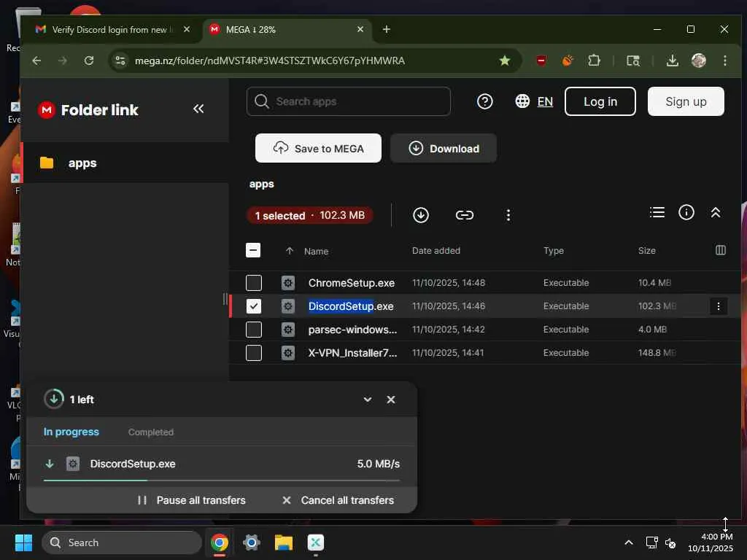Uncheck the DiscordSetup.exe checkbox

[x=253, y=306]
